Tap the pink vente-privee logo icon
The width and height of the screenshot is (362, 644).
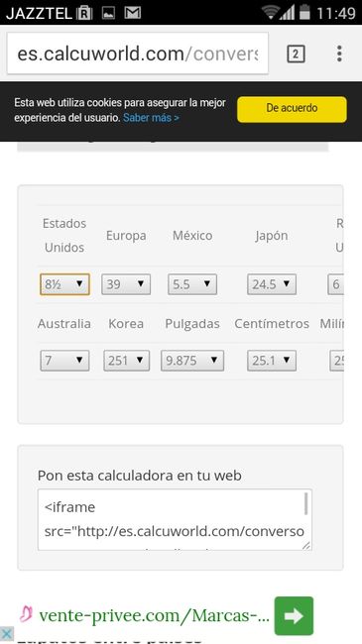[26, 615]
